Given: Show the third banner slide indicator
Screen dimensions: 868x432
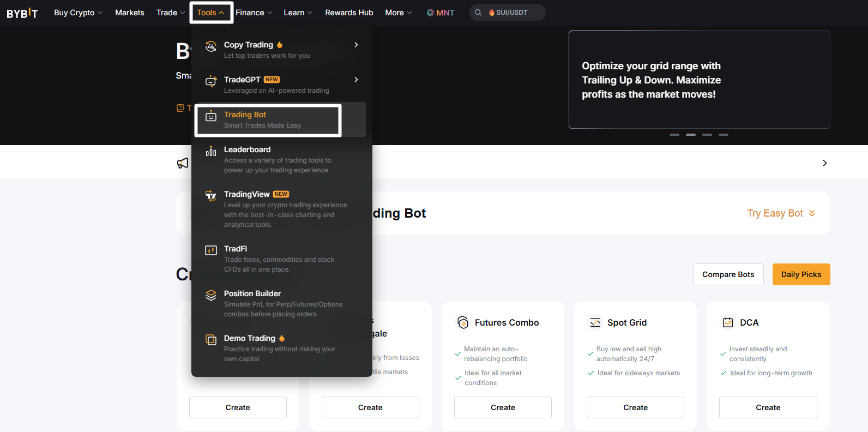Looking at the screenshot, I should pos(707,134).
